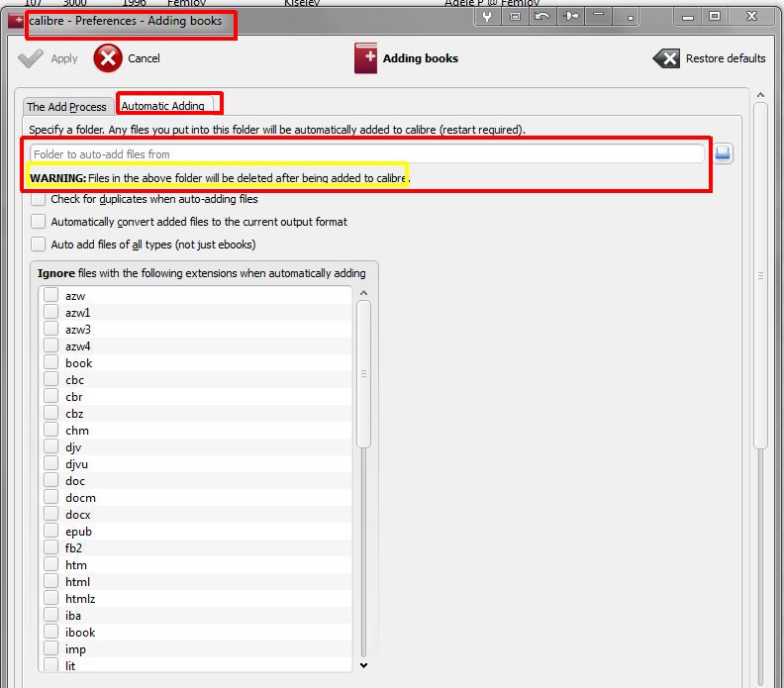The height and width of the screenshot is (688, 784).
Task: Click the WARNING files will be deleted text
Action: 220,178
